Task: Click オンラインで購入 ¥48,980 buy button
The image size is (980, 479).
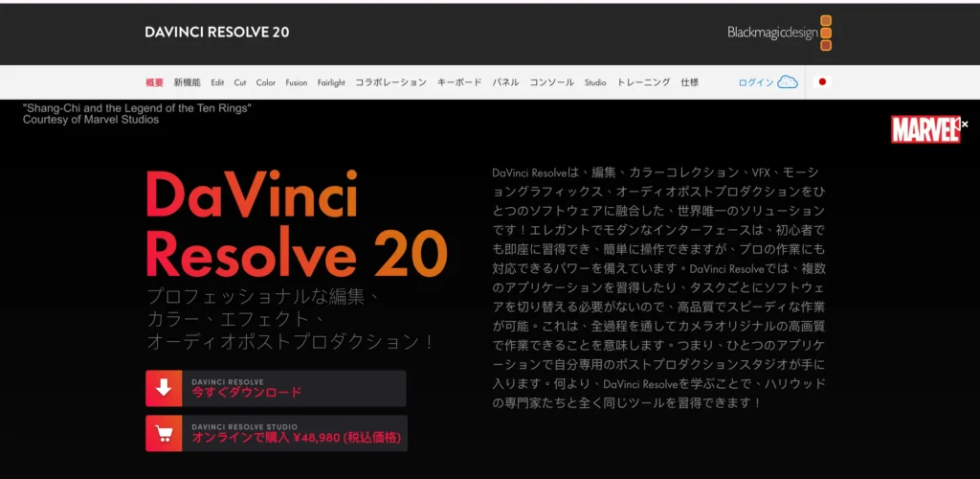Action: [x=277, y=433]
